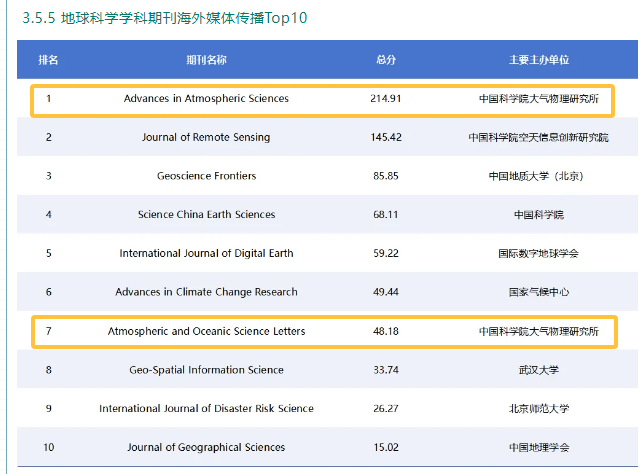Select the sponsor 中国地质大学（北京）

pos(538,176)
